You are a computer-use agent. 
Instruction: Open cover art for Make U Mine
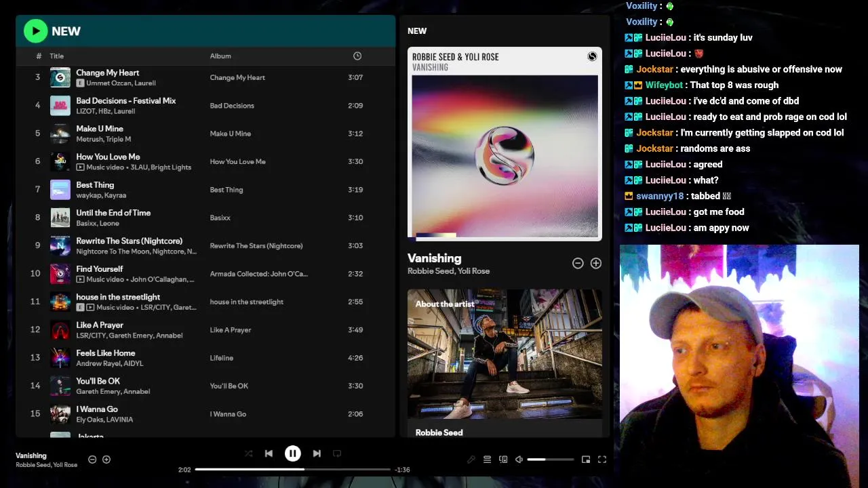[x=60, y=134]
